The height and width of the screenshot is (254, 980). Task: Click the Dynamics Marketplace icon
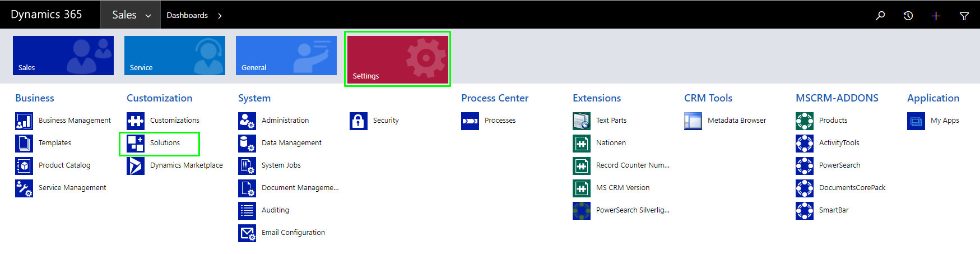tap(135, 166)
